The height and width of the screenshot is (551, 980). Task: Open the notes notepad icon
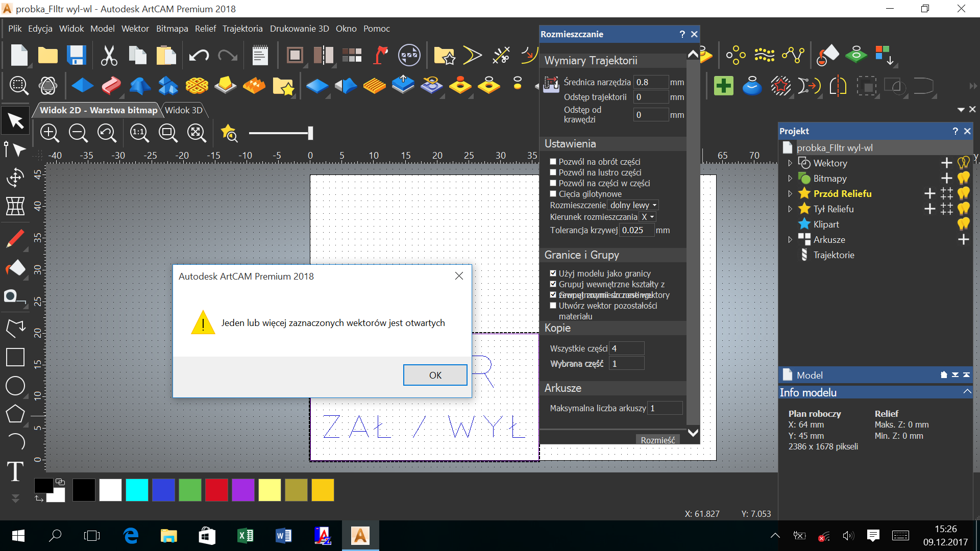(x=260, y=55)
